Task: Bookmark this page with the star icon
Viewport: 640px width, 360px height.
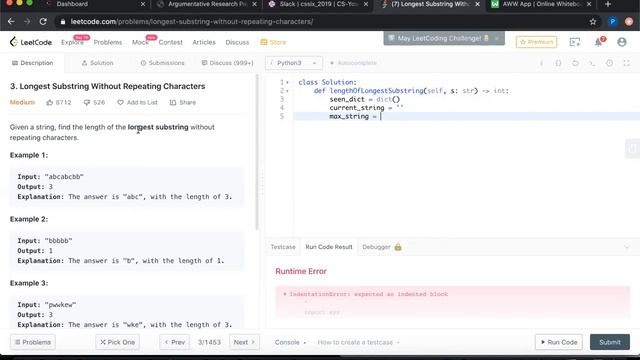Action: point(593,22)
